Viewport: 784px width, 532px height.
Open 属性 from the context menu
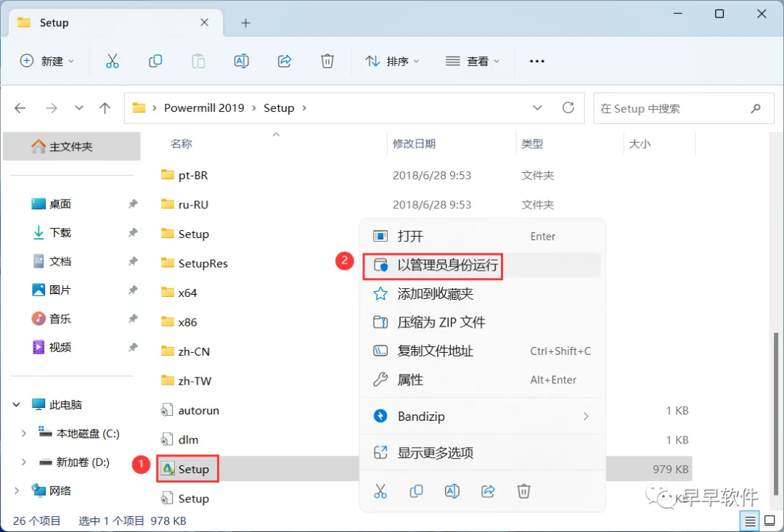pyautogui.click(x=482, y=380)
